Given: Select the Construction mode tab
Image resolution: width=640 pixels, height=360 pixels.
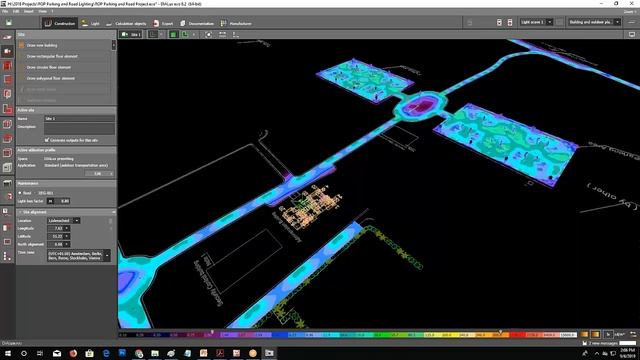Looking at the screenshot, I should [60, 23].
